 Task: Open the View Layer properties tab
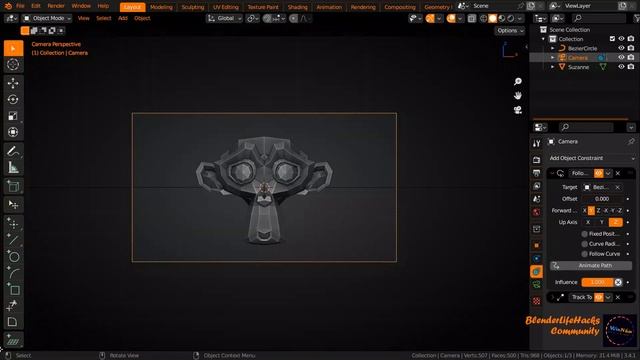pos(536,186)
